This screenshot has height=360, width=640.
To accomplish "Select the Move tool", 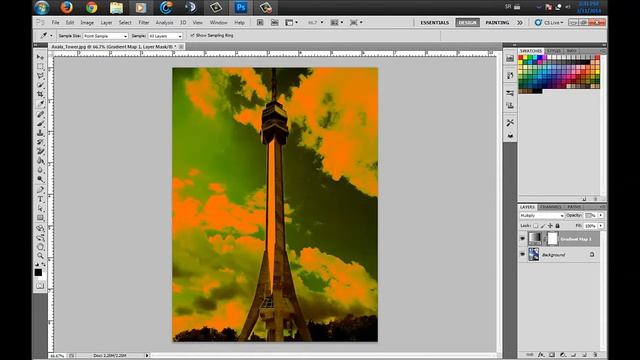I will tap(40, 57).
